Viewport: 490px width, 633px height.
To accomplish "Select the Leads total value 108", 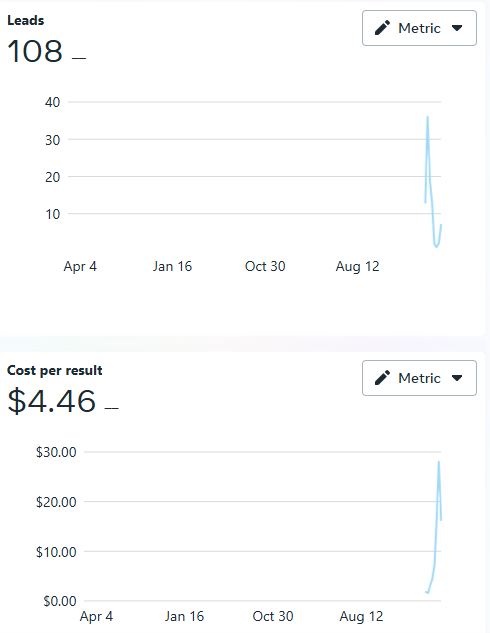I will click(x=35, y=51).
